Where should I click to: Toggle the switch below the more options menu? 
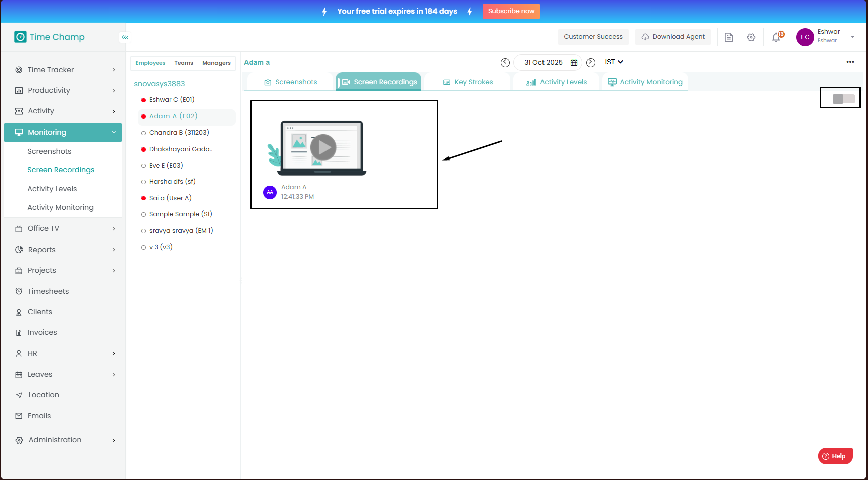point(843,99)
